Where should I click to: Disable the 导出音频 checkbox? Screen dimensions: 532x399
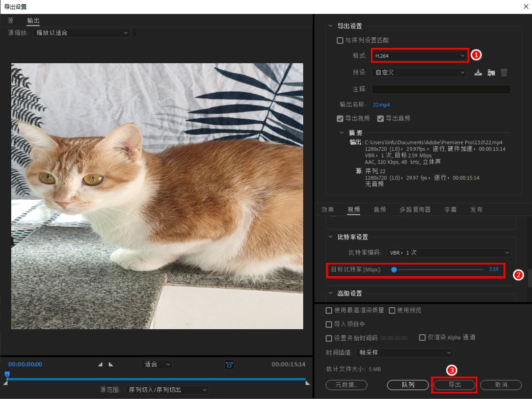click(380, 118)
